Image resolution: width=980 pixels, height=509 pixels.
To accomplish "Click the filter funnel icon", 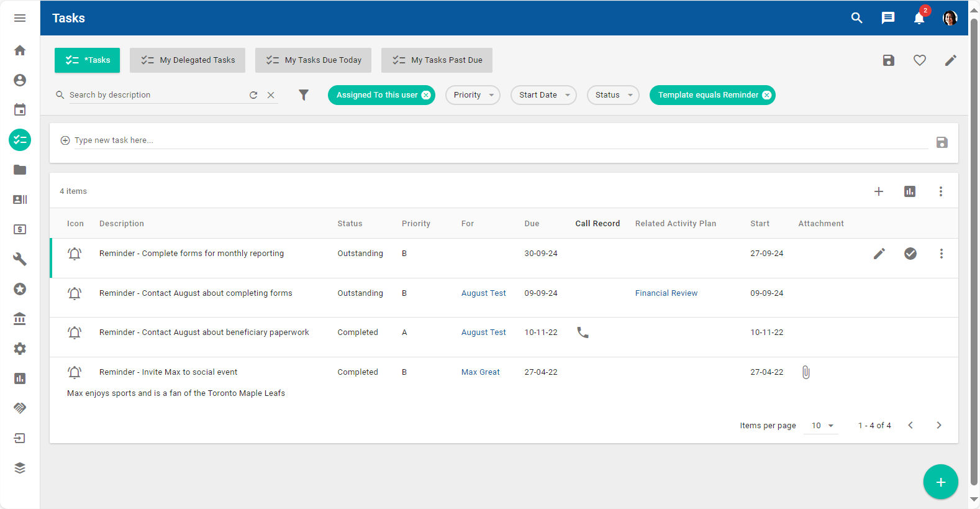I will [x=304, y=95].
